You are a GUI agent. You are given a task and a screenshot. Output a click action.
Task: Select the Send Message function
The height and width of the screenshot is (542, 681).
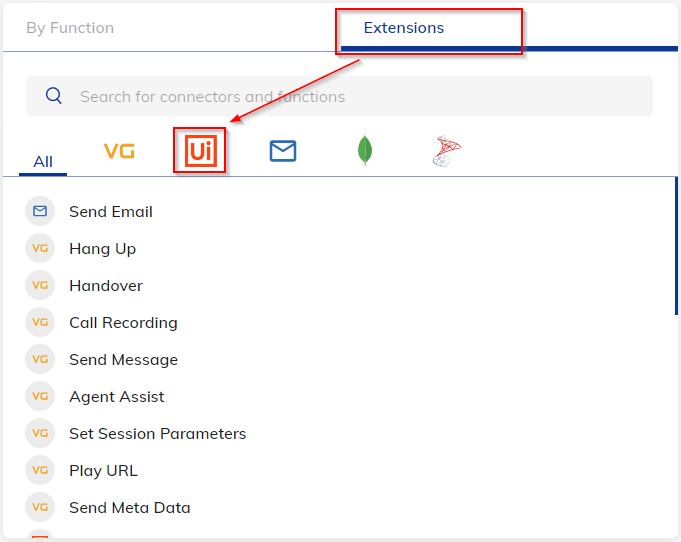pos(123,360)
